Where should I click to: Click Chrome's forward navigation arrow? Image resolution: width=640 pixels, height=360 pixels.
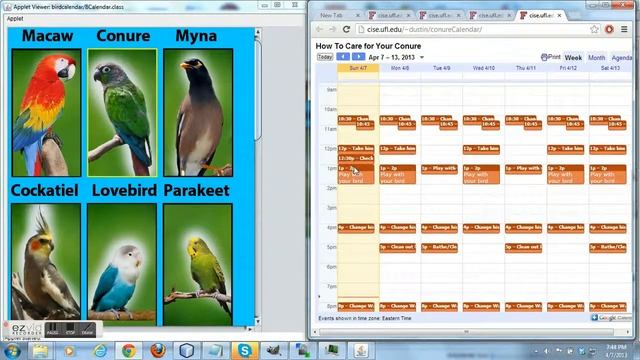(x=333, y=29)
